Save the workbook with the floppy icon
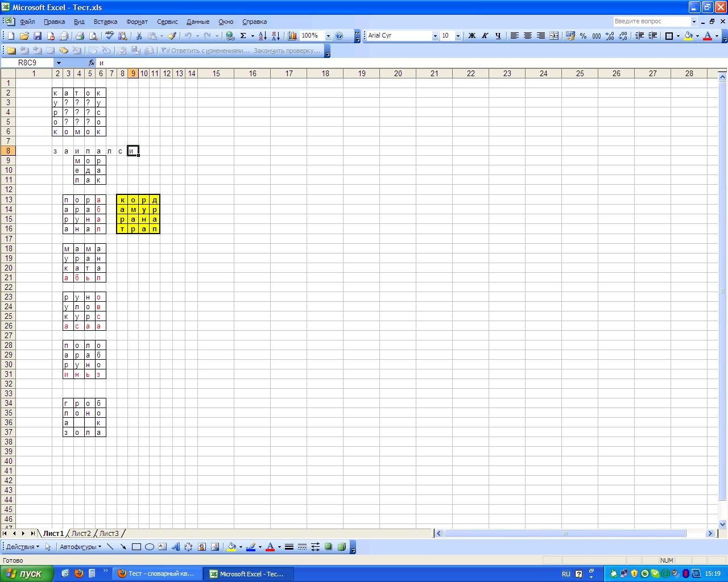 (38, 36)
